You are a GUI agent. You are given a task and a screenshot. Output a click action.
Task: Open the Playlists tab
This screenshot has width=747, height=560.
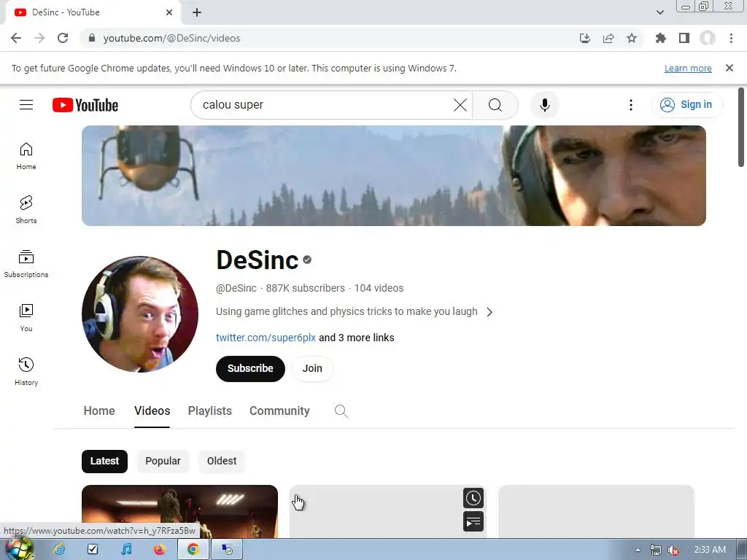[209, 411]
